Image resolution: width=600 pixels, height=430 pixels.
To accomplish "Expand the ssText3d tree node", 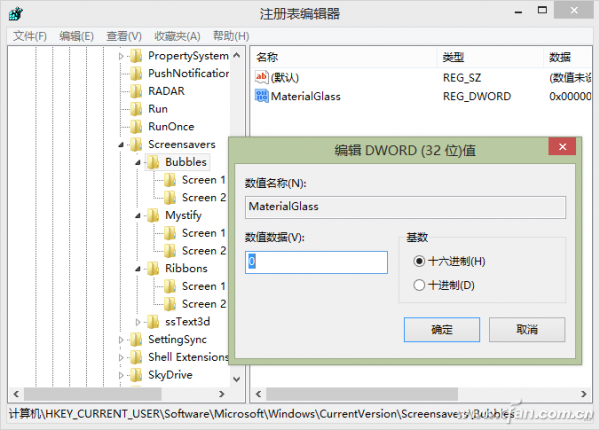I will click(x=138, y=322).
